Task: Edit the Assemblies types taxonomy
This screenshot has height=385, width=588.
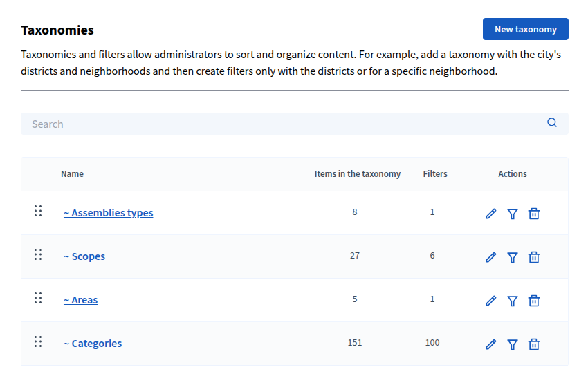Action: (491, 214)
